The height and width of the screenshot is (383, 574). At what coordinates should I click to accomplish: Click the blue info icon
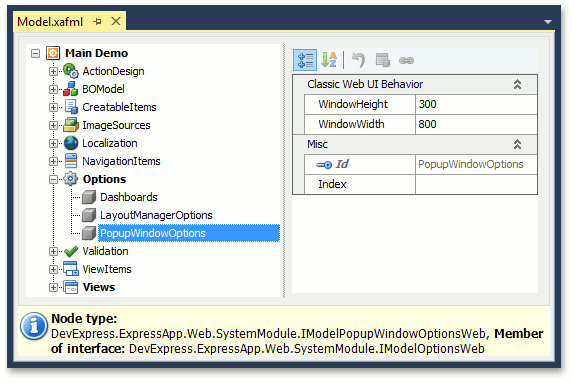[x=34, y=326]
